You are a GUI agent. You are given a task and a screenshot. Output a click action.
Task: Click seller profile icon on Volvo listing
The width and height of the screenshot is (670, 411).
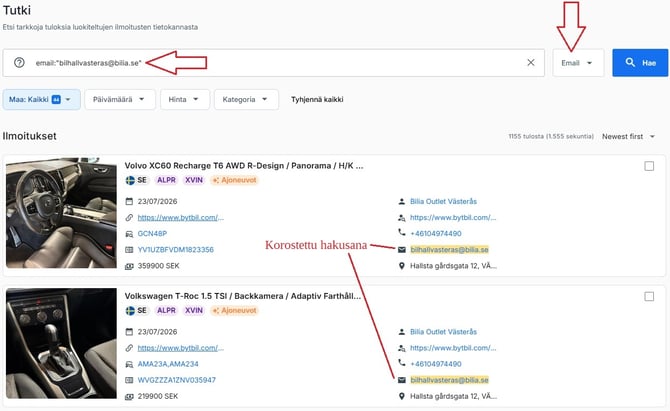(x=402, y=218)
